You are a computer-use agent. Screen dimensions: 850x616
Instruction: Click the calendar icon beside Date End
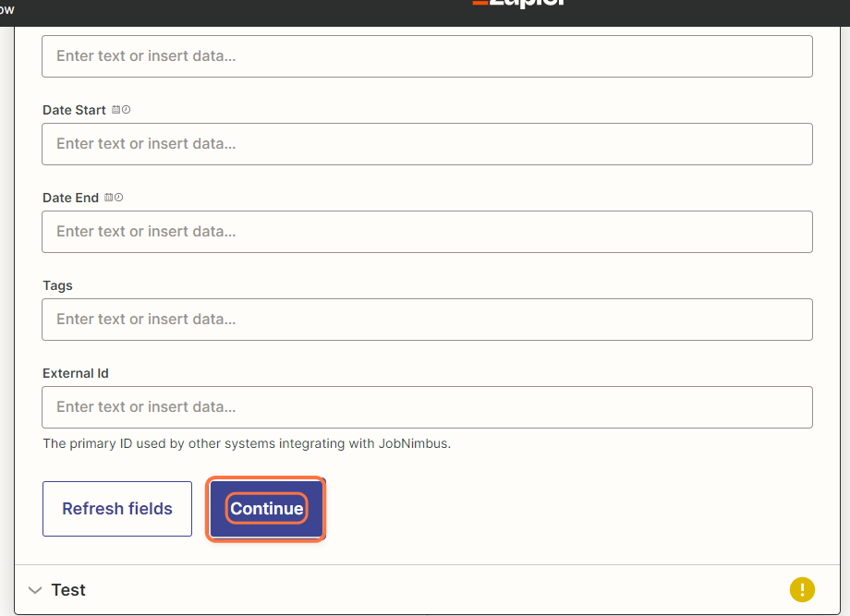coord(109,198)
